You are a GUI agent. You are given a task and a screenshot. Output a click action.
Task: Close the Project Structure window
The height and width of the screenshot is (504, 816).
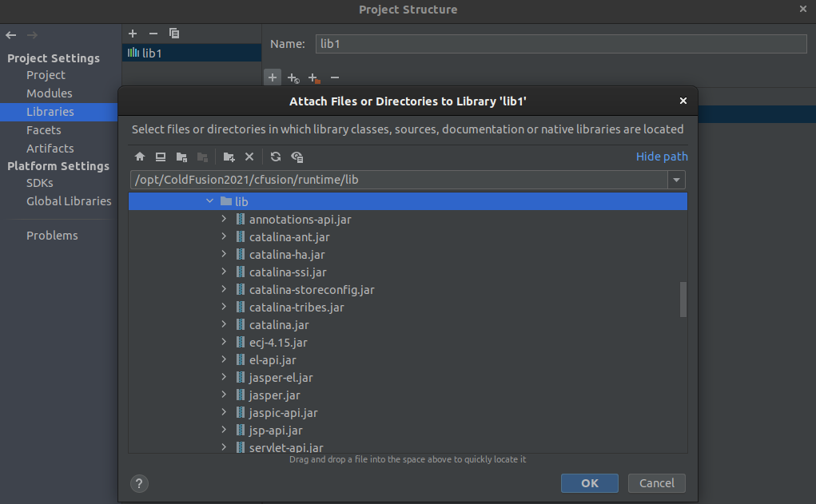coord(803,9)
